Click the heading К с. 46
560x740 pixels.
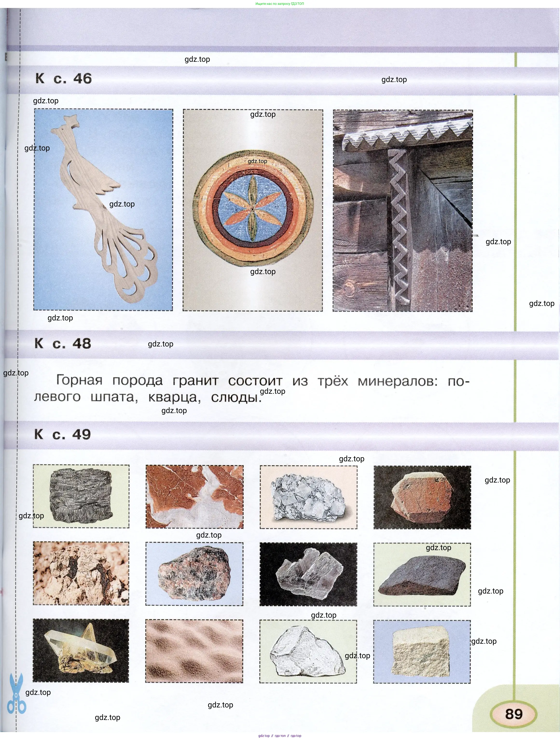[x=63, y=79]
